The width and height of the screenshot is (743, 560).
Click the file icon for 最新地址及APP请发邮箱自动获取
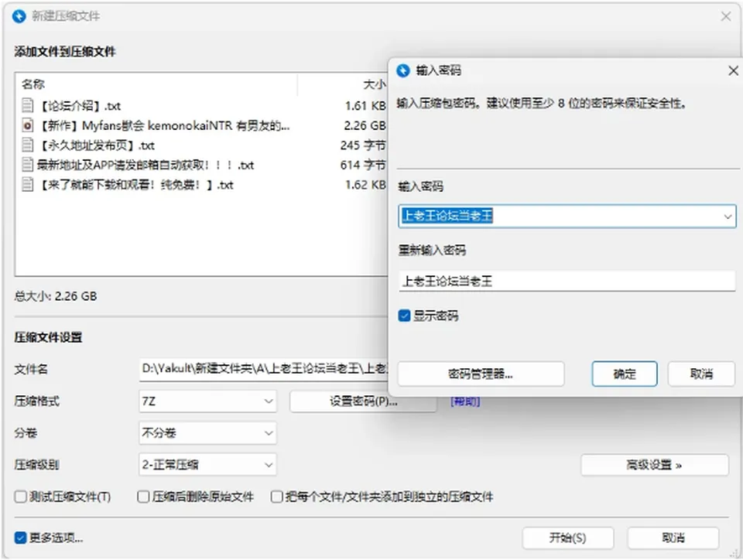coord(28,165)
